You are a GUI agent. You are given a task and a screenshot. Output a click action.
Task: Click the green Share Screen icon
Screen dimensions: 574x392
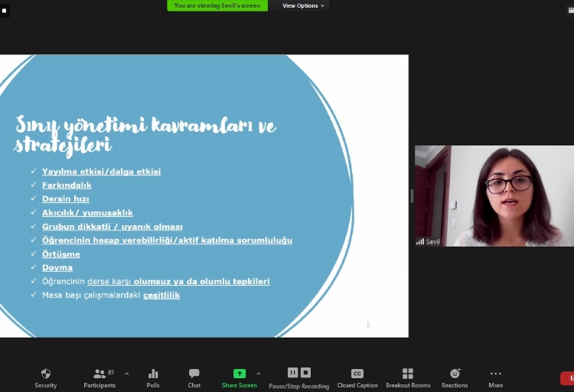[240, 374]
